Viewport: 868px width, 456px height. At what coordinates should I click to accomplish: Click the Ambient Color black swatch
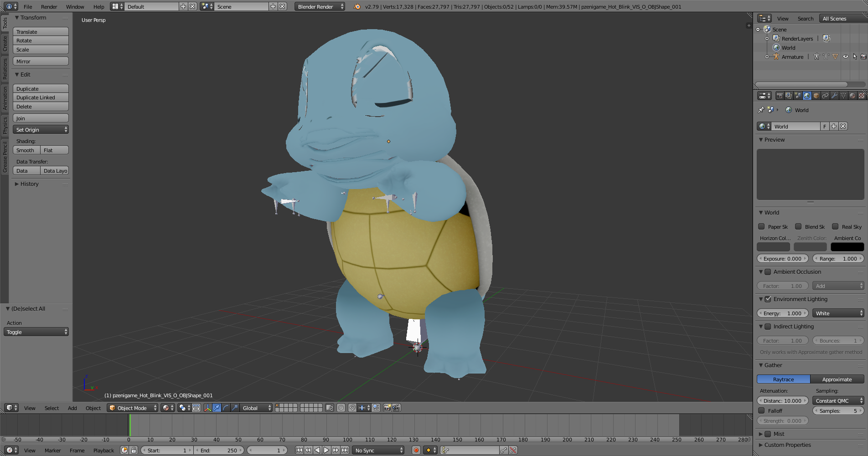click(847, 246)
